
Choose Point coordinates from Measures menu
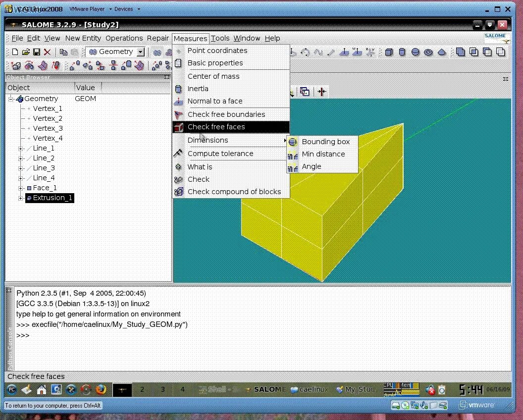tap(231, 51)
